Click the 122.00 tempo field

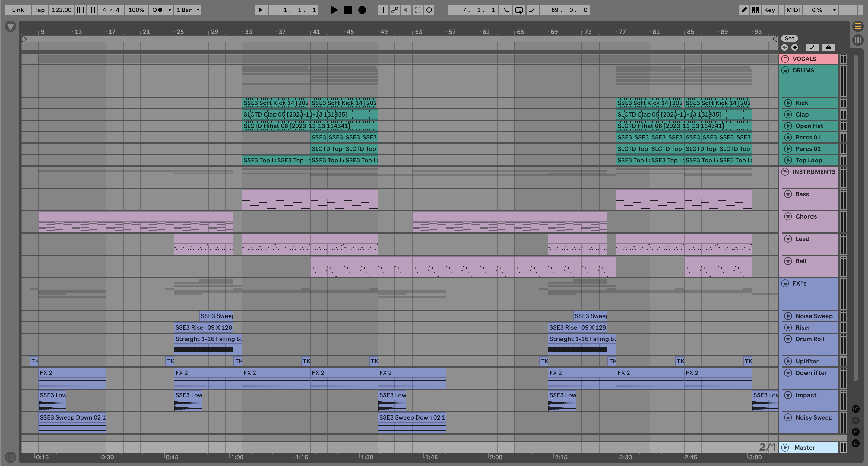pos(61,10)
